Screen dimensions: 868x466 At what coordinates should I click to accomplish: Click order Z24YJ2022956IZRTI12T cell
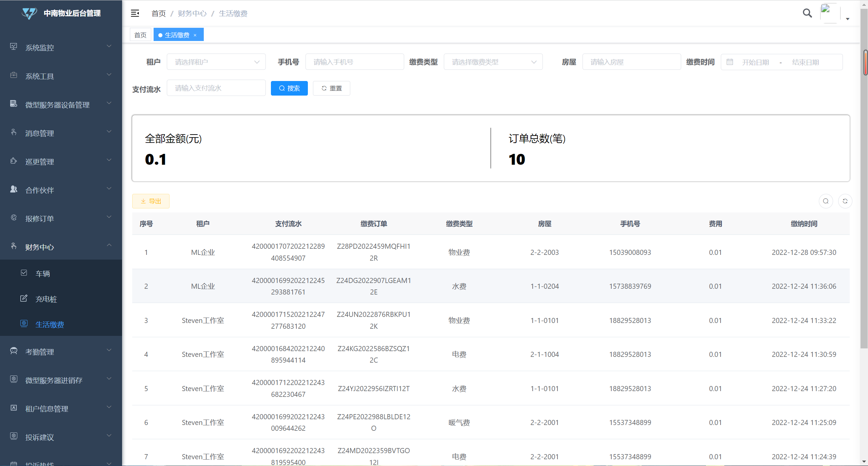click(374, 389)
